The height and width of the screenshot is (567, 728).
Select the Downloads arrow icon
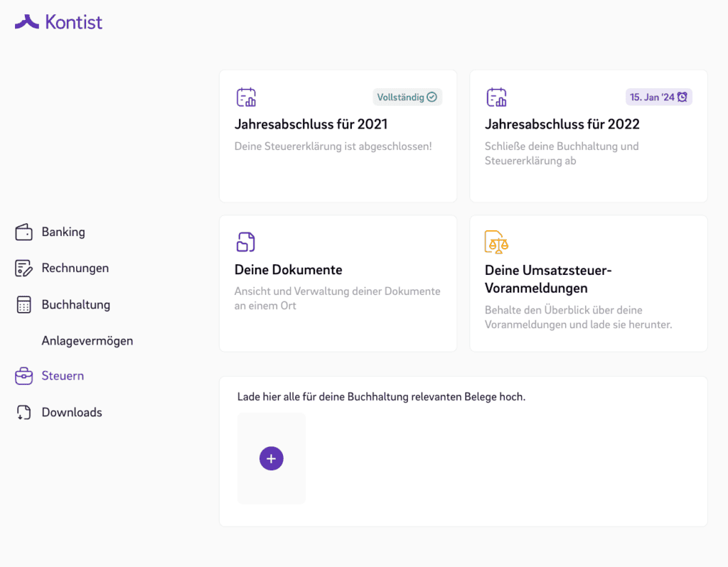click(x=22, y=412)
